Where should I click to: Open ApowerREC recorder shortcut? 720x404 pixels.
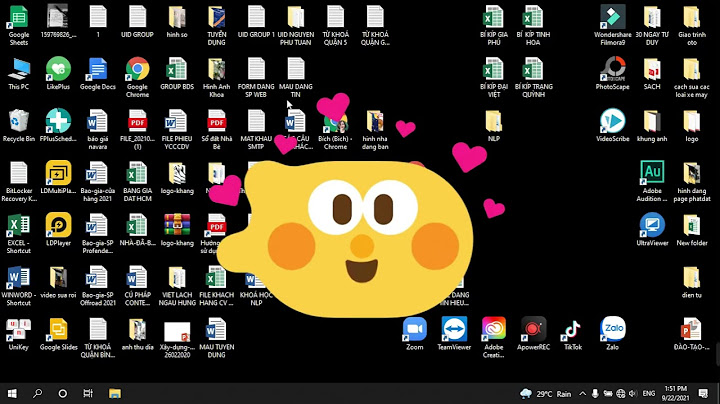533,334
